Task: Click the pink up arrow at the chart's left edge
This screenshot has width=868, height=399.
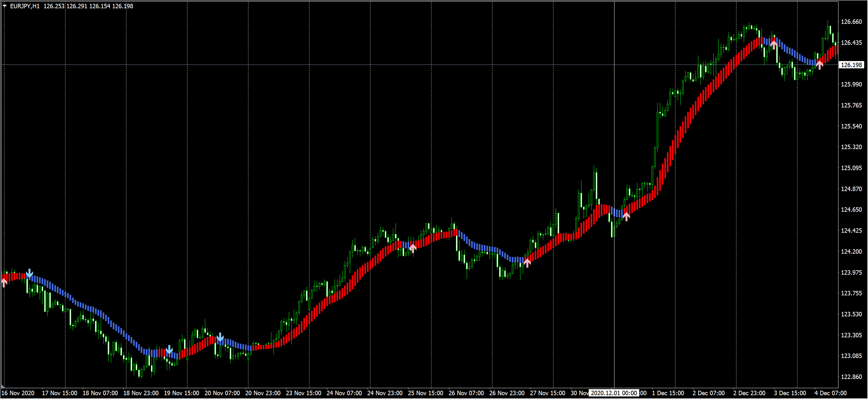Action: pyautogui.click(x=4, y=282)
